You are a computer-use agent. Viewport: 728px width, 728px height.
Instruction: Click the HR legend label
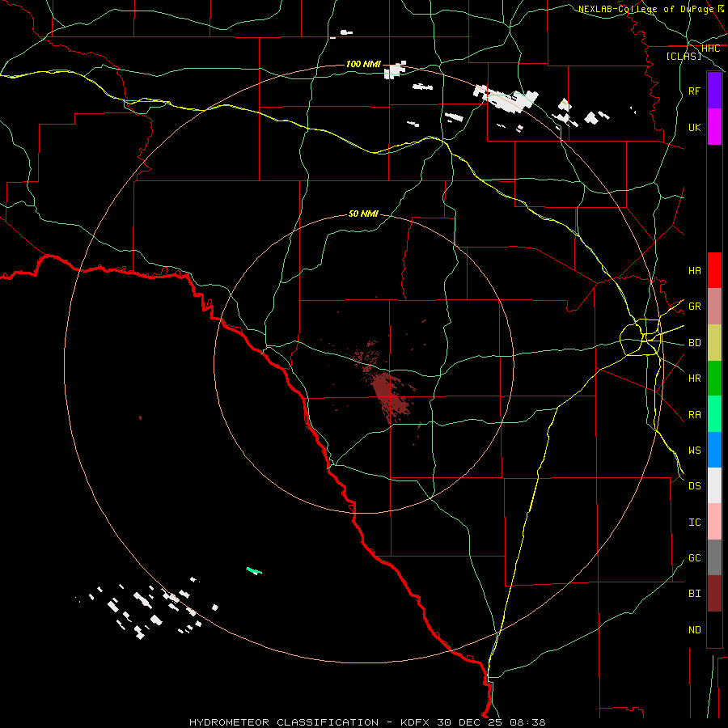[694, 379]
